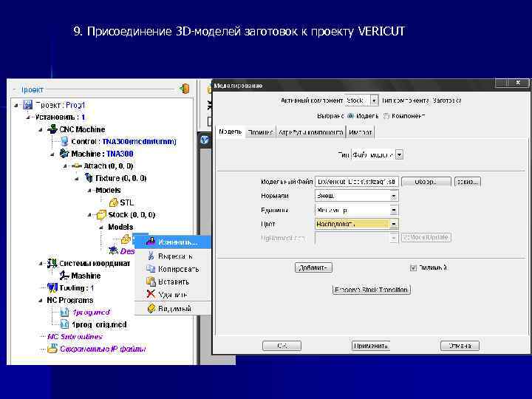Collapse the Системы координат node

point(41,264)
